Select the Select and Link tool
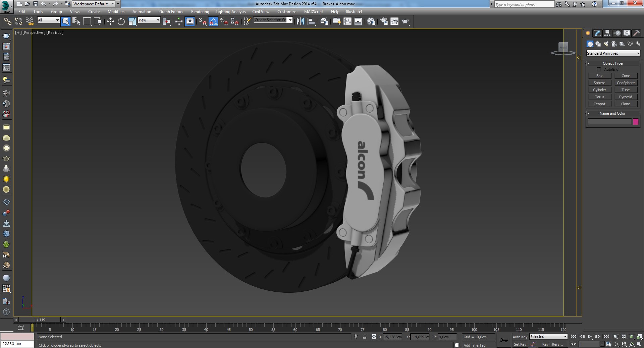The width and height of the screenshot is (644, 348). point(7,21)
